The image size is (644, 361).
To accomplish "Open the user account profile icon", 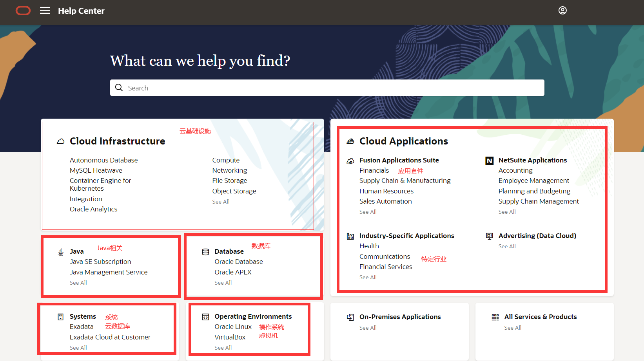I will tap(562, 11).
